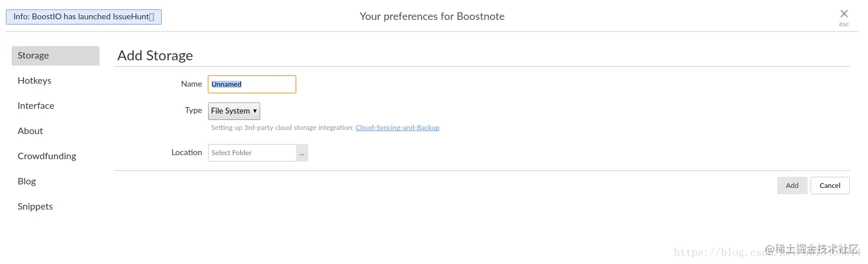
Task: Open the Snippets tab
Action: (35, 207)
